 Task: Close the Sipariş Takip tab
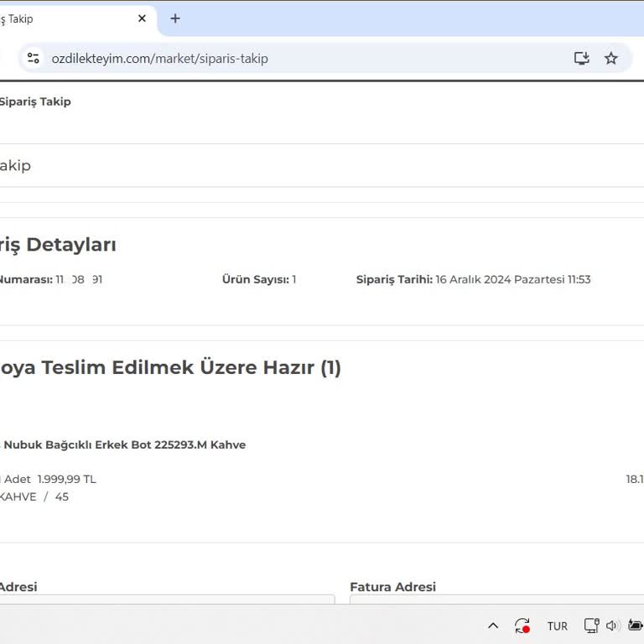142,18
